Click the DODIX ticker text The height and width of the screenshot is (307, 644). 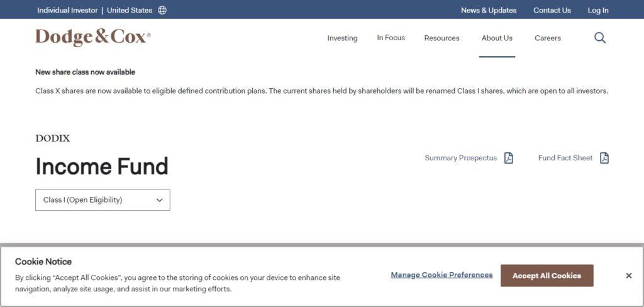pyautogui.click(x=53, y=138)
